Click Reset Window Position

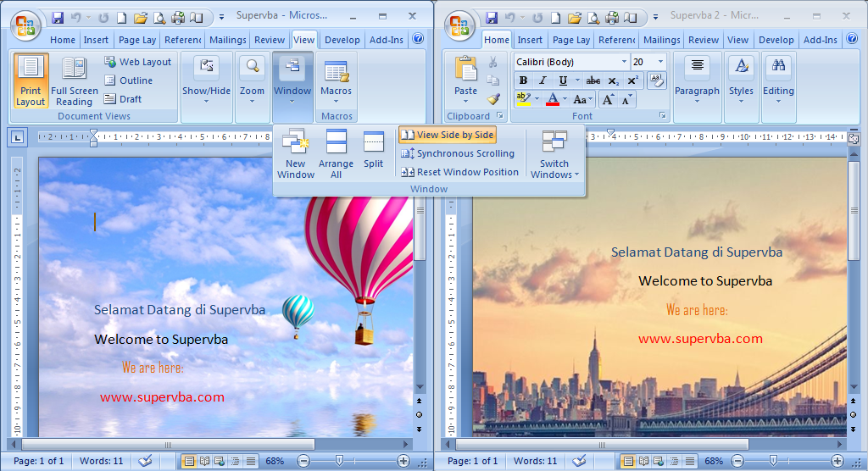(459, 172)
